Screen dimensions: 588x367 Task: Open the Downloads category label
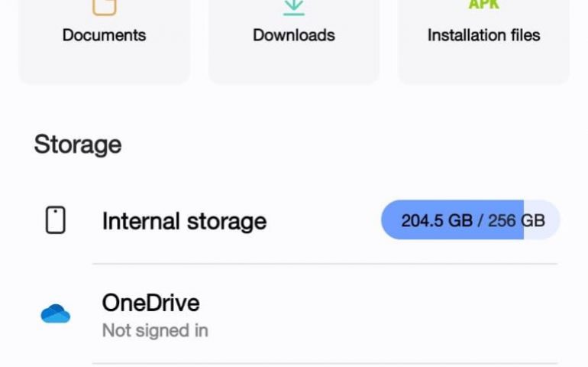coord(294,35)
